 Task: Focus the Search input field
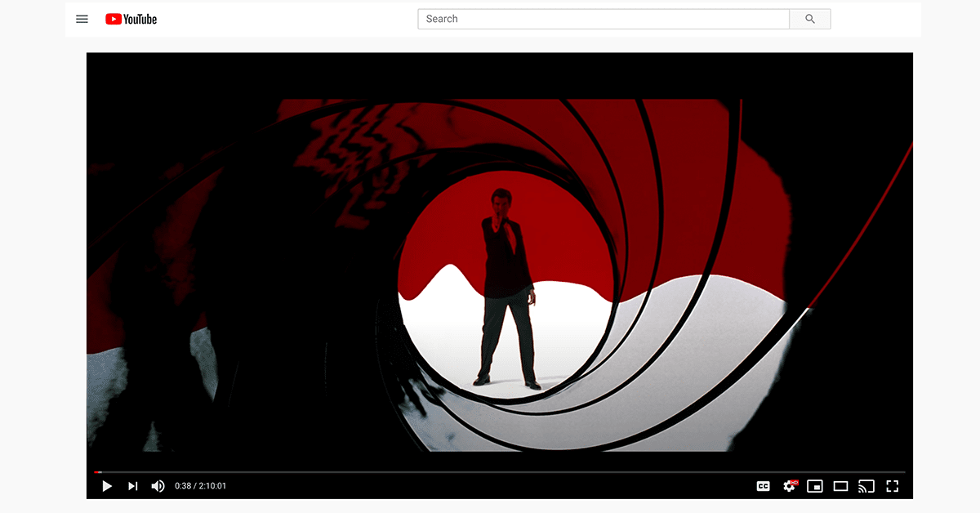(603, 19)
